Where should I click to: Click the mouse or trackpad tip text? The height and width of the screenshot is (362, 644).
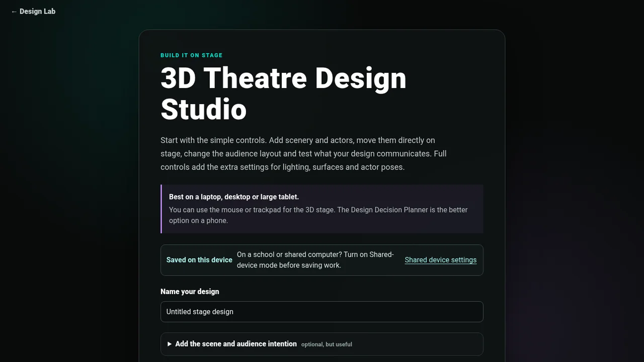318,215
